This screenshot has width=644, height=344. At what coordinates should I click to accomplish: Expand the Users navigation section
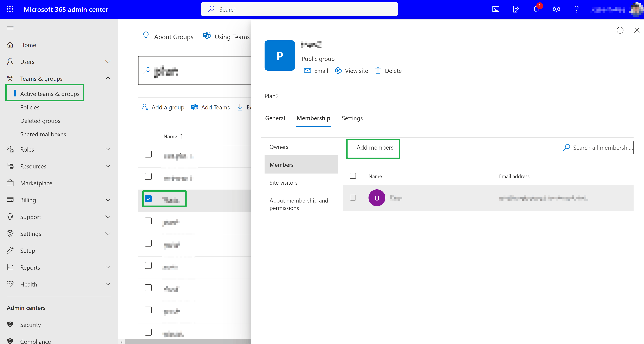click(108, 62)
